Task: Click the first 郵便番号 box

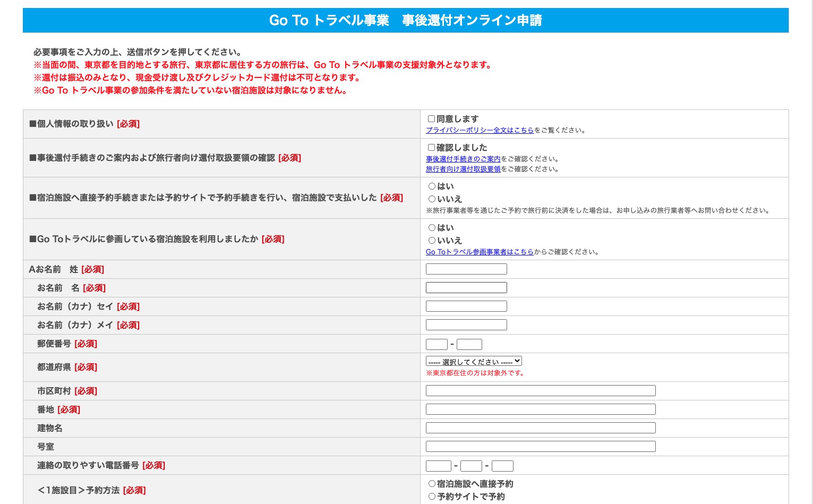Action: [x=437, y=344]
